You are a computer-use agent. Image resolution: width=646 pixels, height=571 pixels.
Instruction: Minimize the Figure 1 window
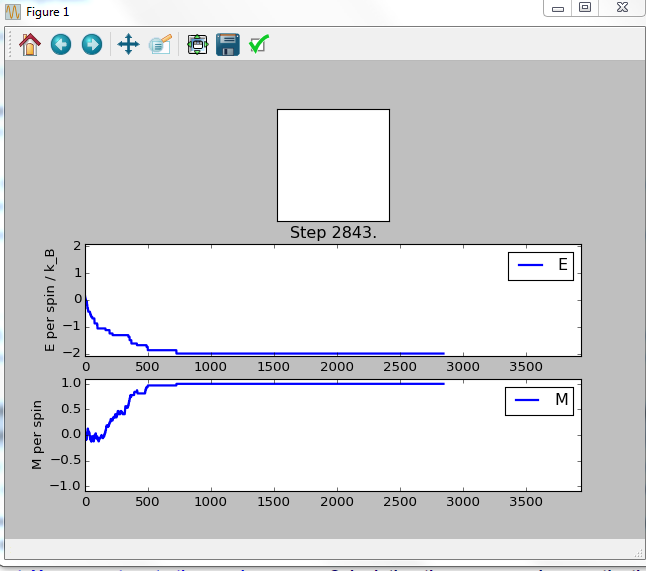tap(558, 8)
